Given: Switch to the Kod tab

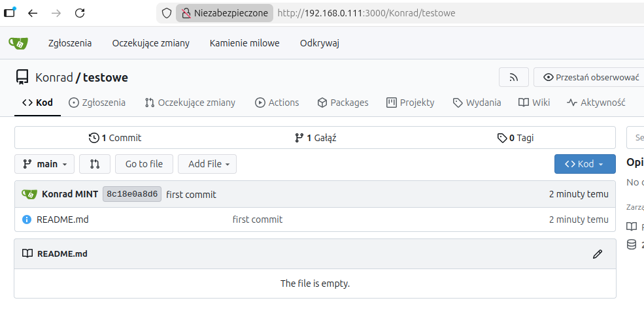Looking at the screenshot, I should [37, 103].
